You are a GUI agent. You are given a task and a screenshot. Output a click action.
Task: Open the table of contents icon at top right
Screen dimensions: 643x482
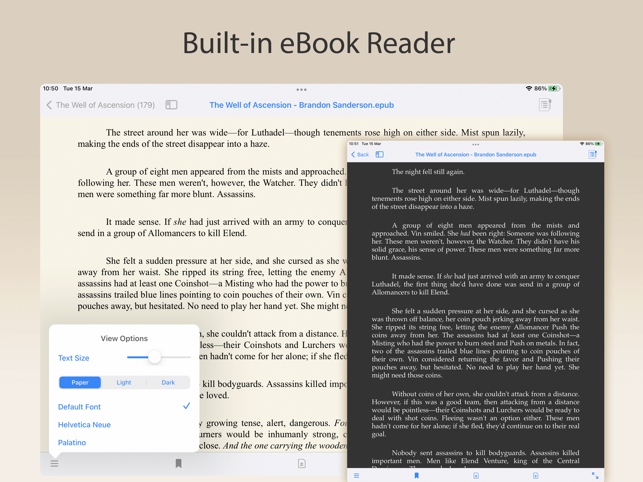click(545, 105)
